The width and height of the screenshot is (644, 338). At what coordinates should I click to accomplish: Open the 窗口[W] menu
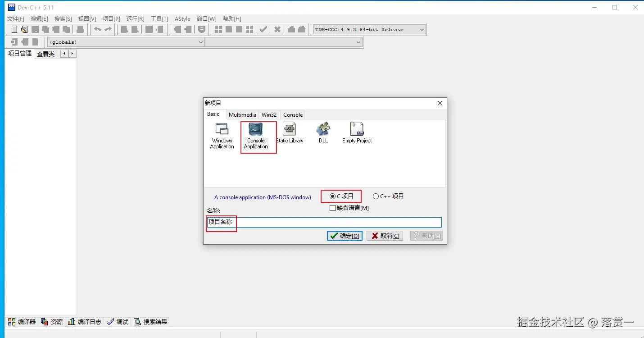click(206, 18)
